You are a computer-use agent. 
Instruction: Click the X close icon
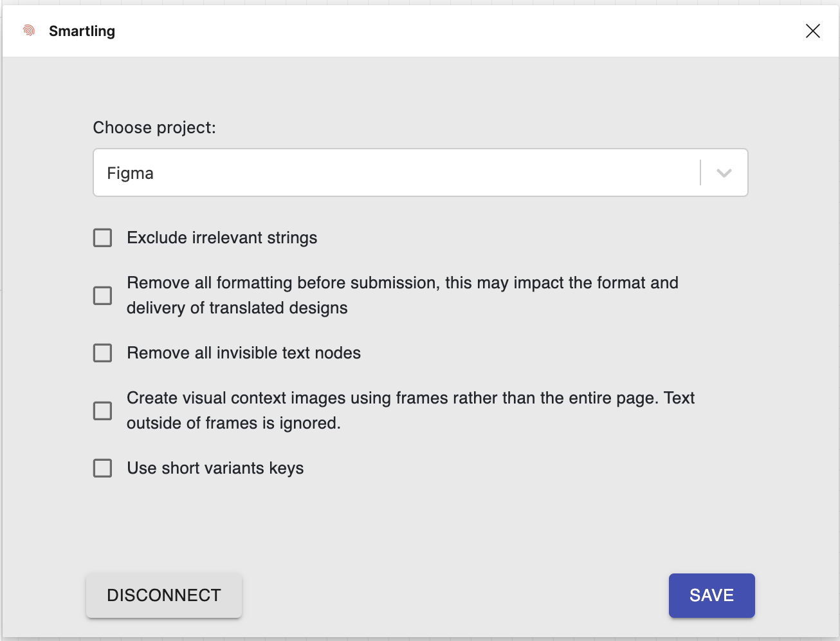pyautogui.click(x=812, y=30)
